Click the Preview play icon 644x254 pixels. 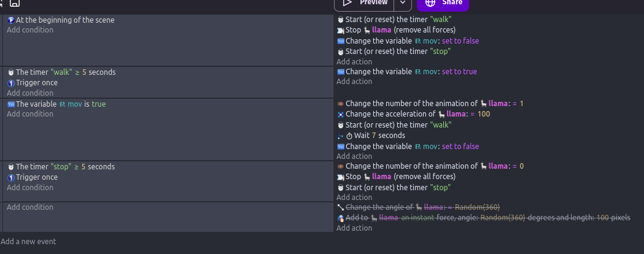pos(347,2)
